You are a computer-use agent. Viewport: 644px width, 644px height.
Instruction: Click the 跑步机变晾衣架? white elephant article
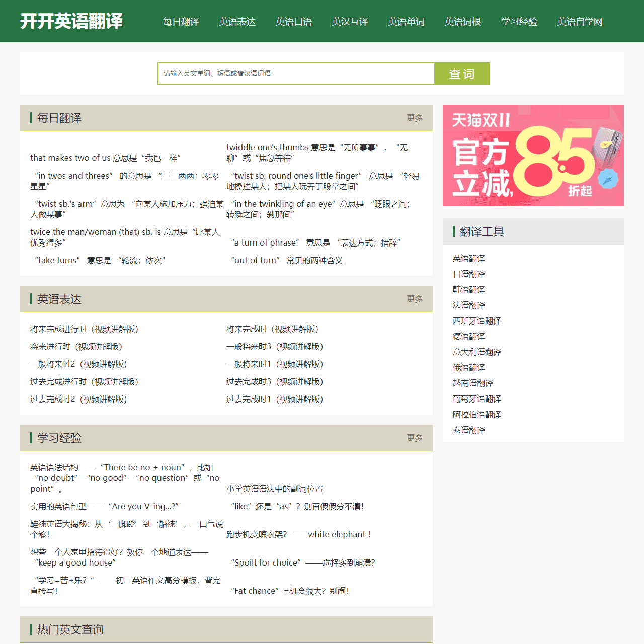298,534
